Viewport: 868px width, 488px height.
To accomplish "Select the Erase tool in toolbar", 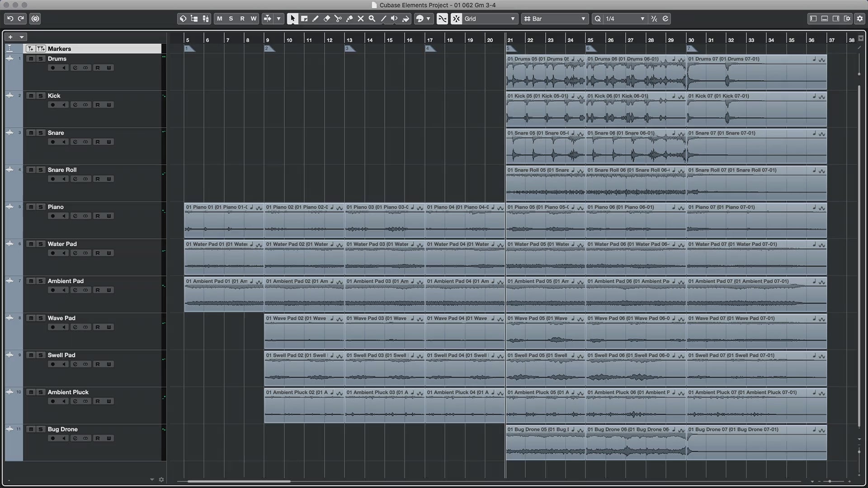I will (x=326, y=19).
